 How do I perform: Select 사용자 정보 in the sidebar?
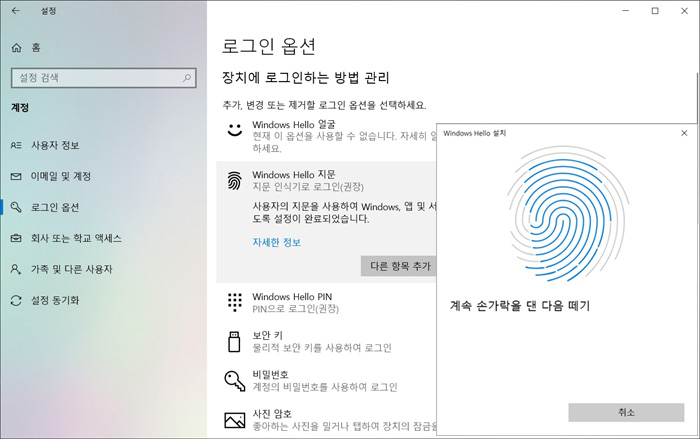[x=104, y=145]
